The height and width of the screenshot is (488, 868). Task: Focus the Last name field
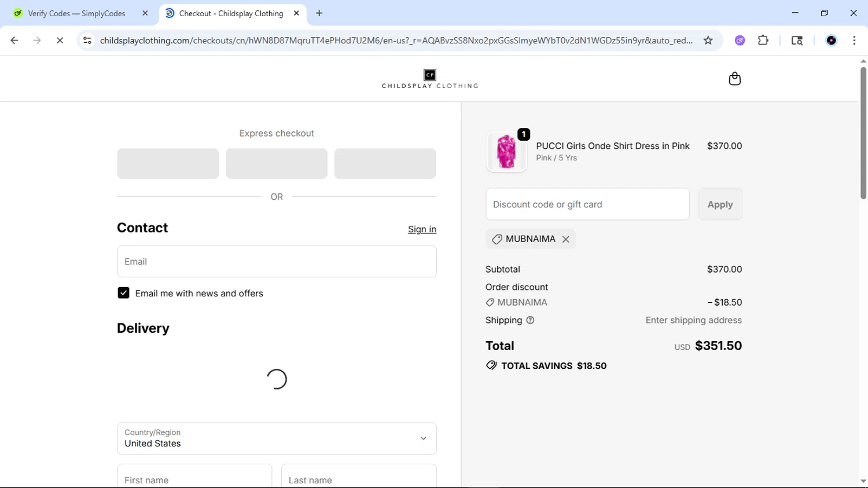click(359, 476)
